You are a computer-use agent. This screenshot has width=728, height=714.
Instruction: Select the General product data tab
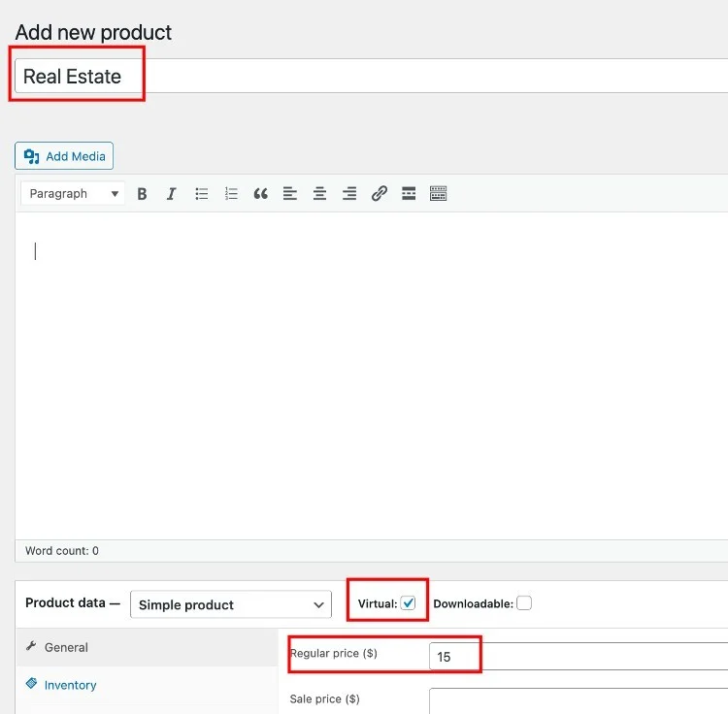click(148, 647)
